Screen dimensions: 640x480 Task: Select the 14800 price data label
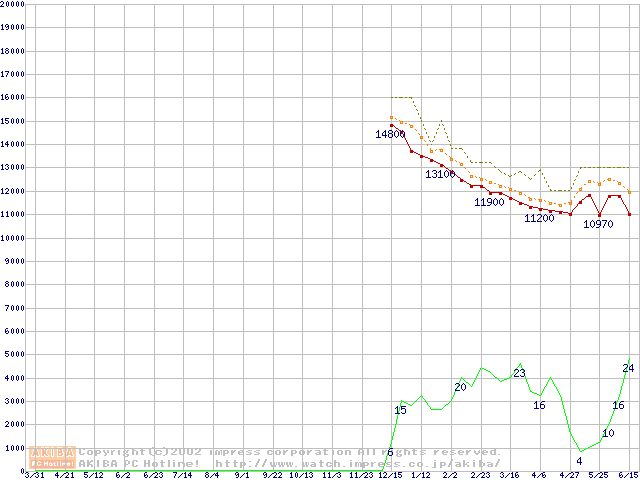[x=390, y=134]
